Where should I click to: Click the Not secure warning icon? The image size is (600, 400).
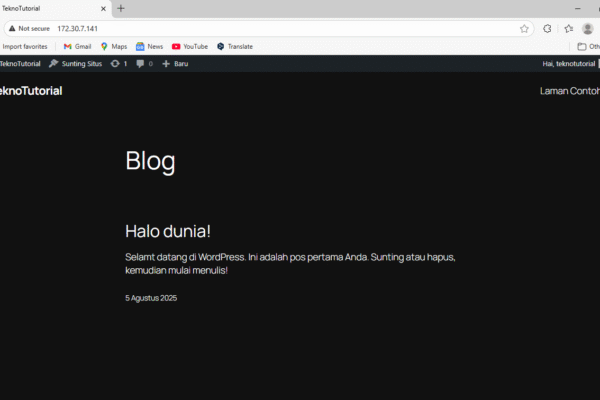pyautogui.click(x=12, y=29)
